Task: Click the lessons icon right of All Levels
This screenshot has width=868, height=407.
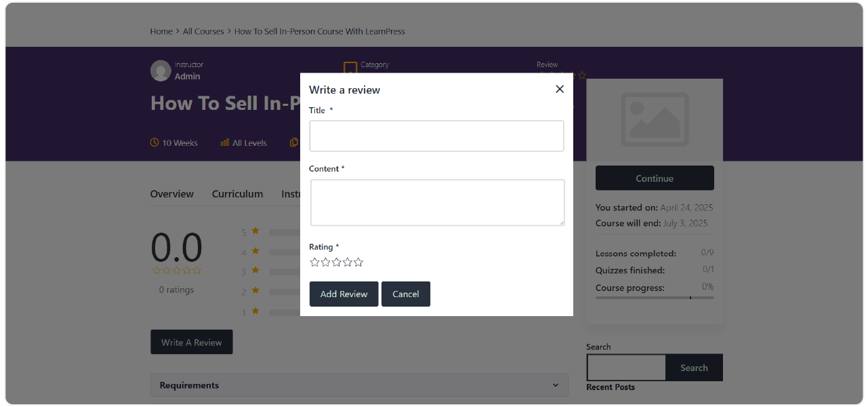Action: 293,142
